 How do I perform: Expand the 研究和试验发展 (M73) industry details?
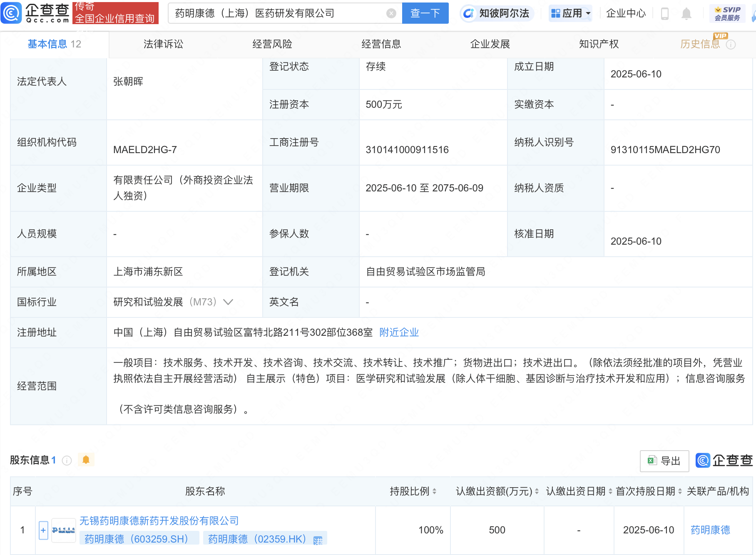pos(228,302)
